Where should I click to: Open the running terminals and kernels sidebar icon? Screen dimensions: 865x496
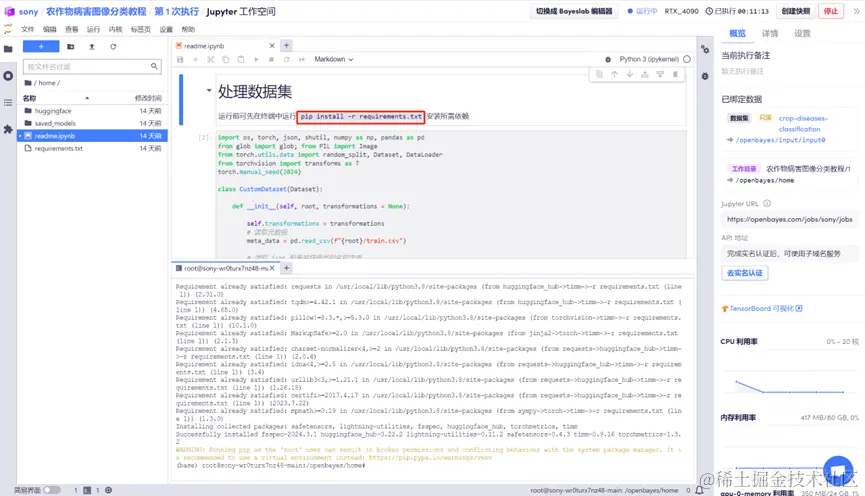(8, 76)
